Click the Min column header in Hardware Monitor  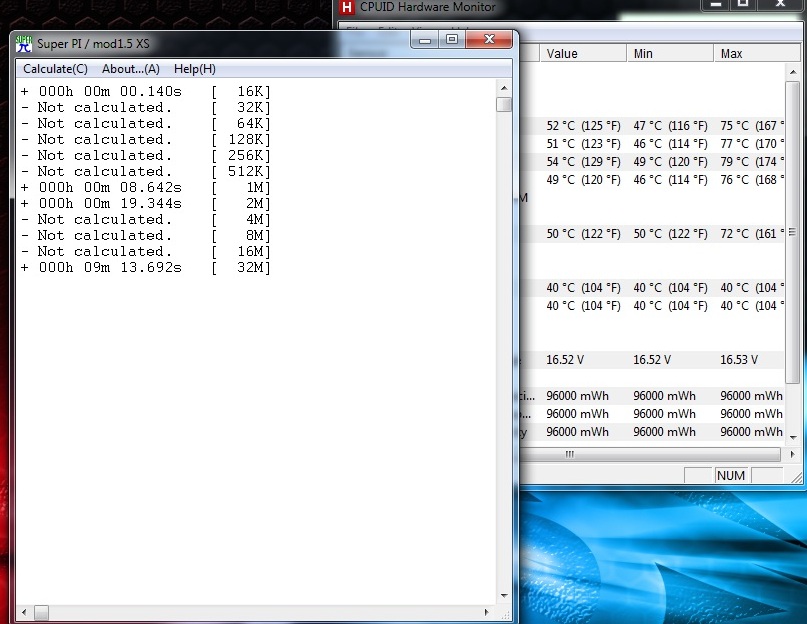pos(670,54)
